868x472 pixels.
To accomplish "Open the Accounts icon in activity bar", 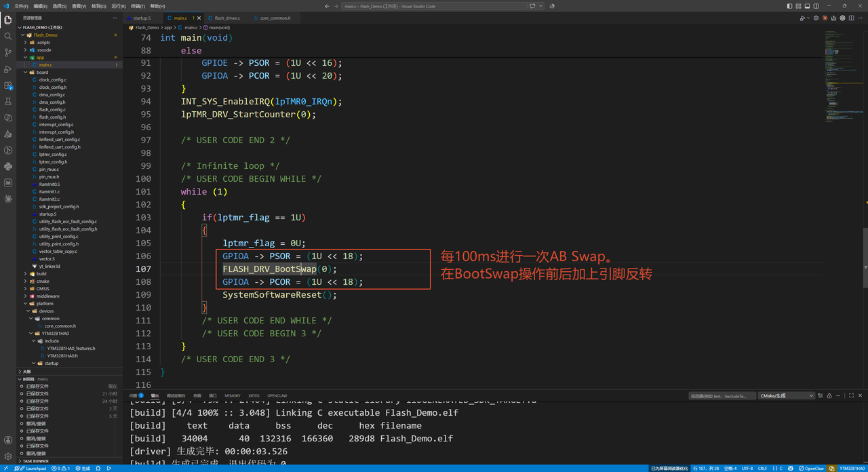I will 8,440.
